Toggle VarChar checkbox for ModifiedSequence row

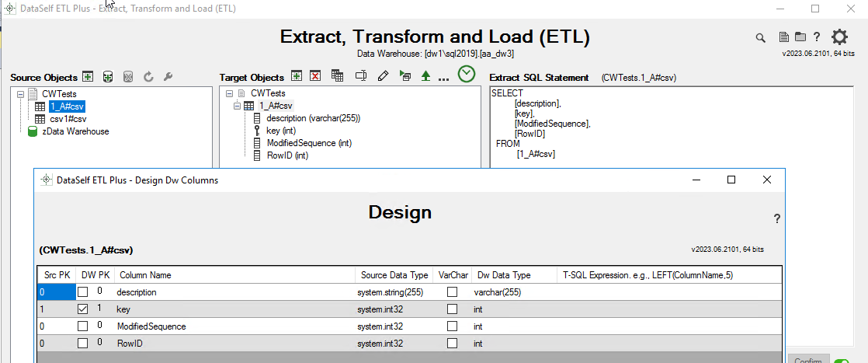click(x=453, y=326)
